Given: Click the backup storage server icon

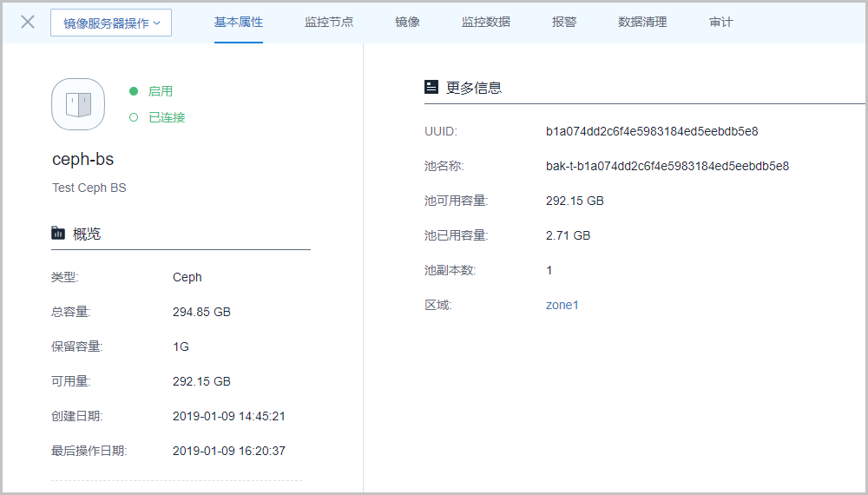Looking at the screenshot, I should [x=78, y=104].
